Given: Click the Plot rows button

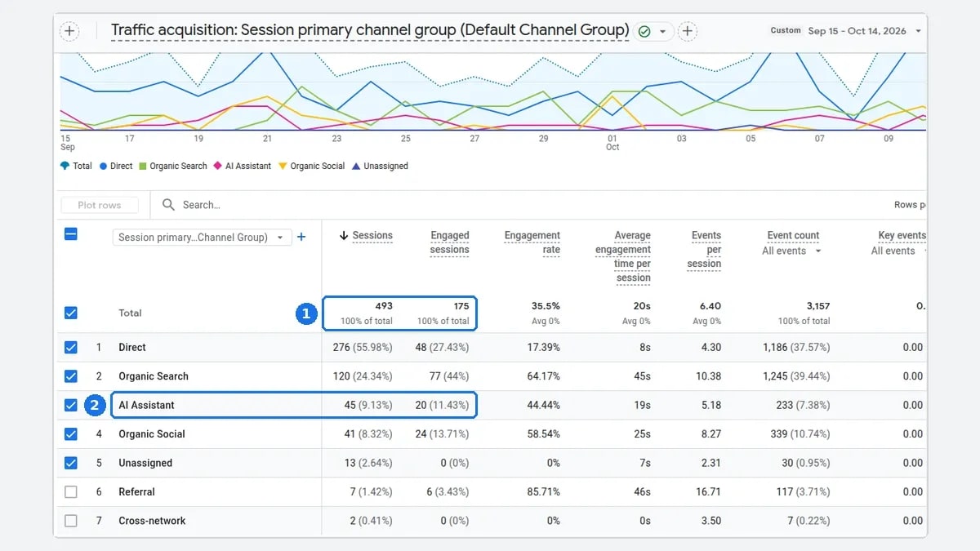Looking at the screenshot, I should [100, 205].
